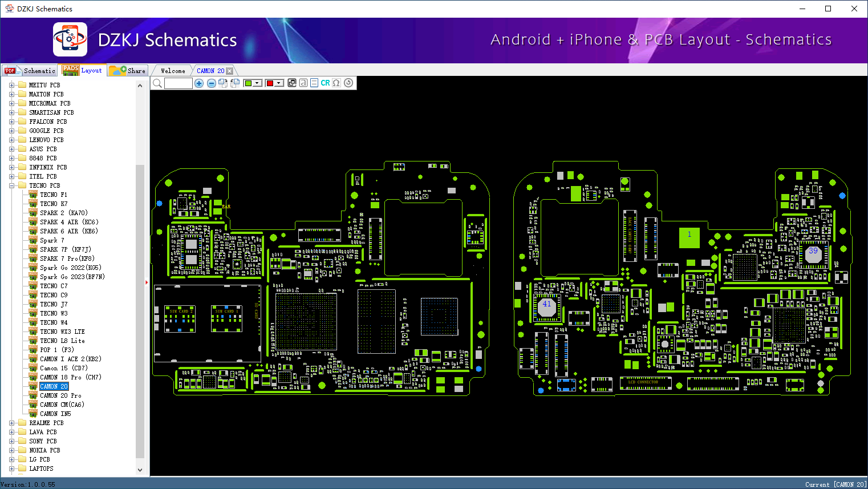The height and width of the screenshot is (489, 868).
Task: Click the DZKJ Schematics logo in the banner
Action: 70,39
